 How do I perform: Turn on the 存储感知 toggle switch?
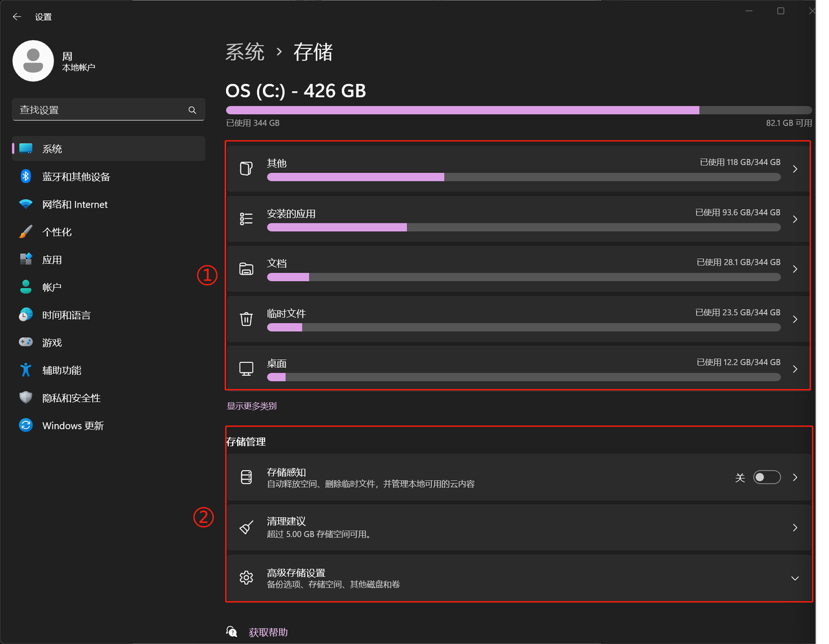(767, 478)
